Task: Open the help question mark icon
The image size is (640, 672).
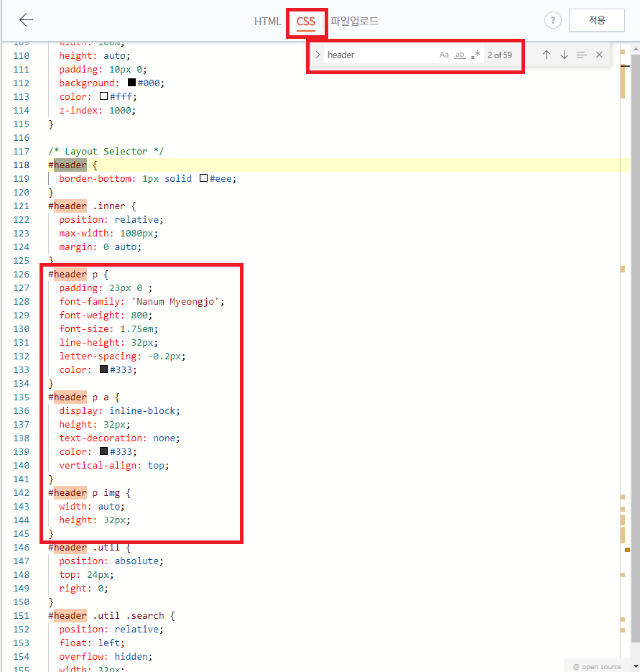Action: [552, 20]
